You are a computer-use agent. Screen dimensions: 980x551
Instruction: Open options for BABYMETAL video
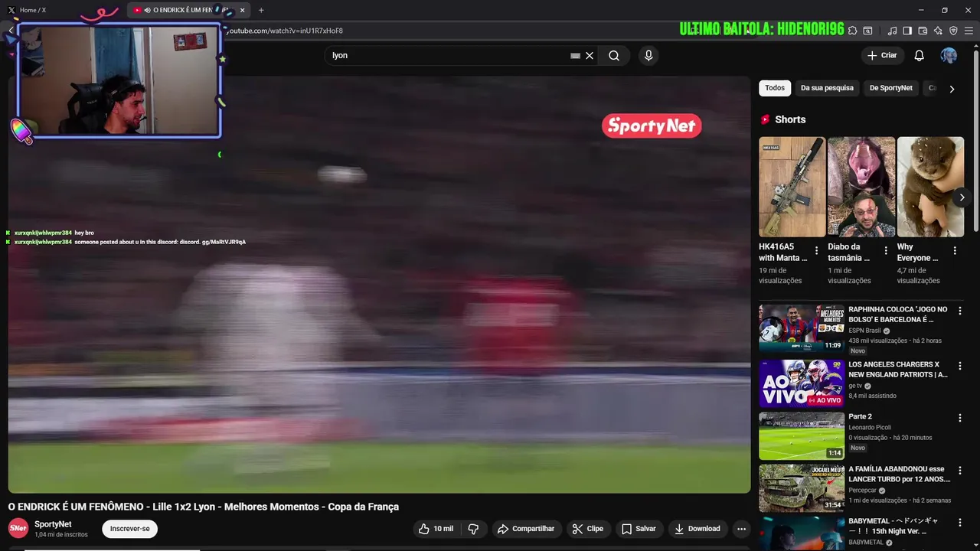point(960,522)
